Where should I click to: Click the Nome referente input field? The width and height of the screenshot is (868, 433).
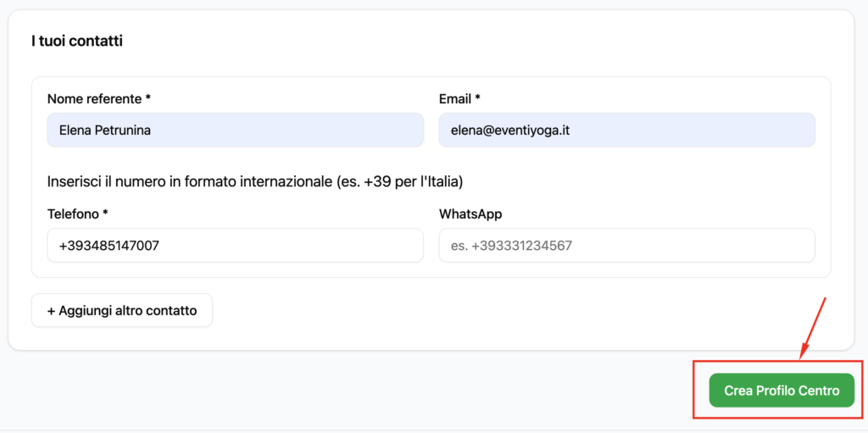click(x=235, y=130)
